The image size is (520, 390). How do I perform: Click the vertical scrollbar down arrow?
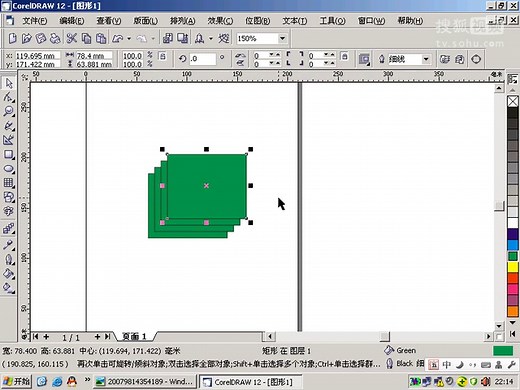click(499, 326)
